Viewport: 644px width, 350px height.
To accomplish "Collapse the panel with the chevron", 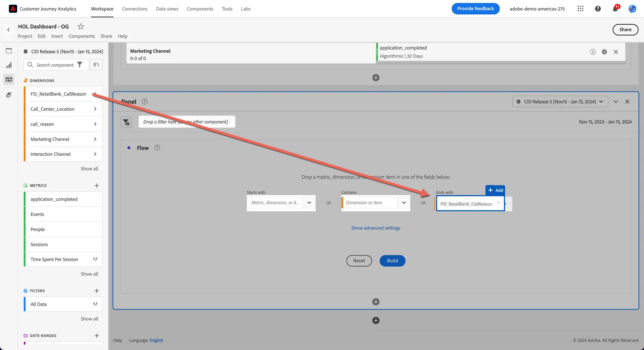I will point(616,102).
